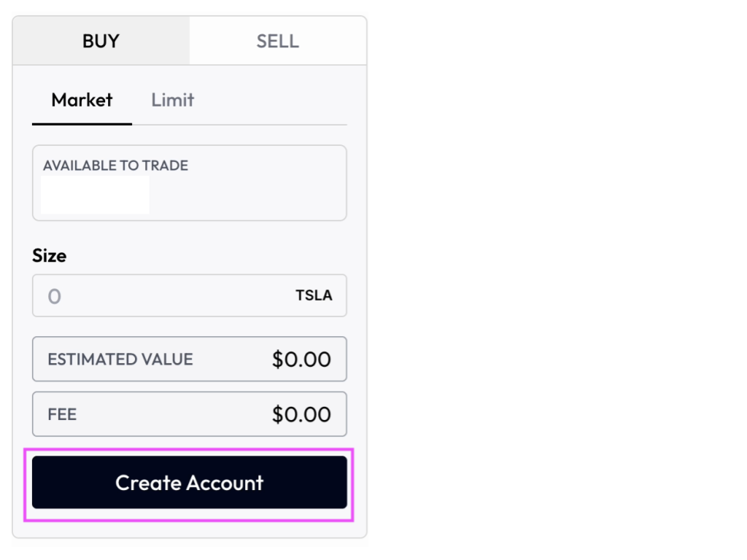This screenshot has width=747, height=560.
Task: Select the Market order type
Action: point(81,100)
